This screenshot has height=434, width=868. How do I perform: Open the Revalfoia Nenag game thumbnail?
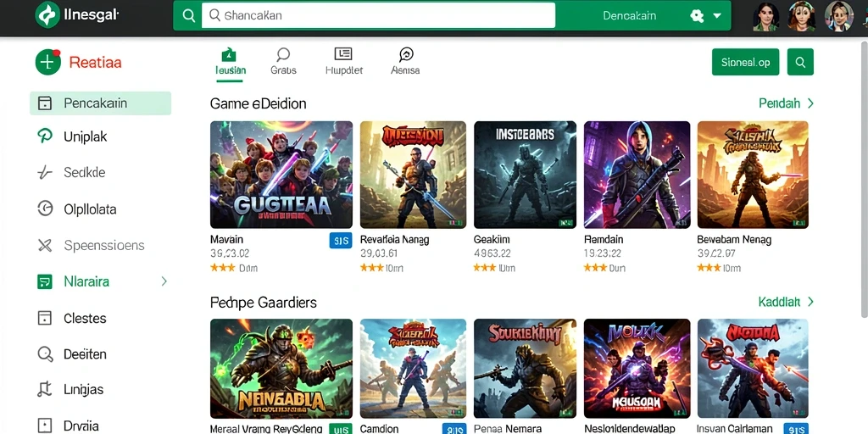[x=413, y=175]
